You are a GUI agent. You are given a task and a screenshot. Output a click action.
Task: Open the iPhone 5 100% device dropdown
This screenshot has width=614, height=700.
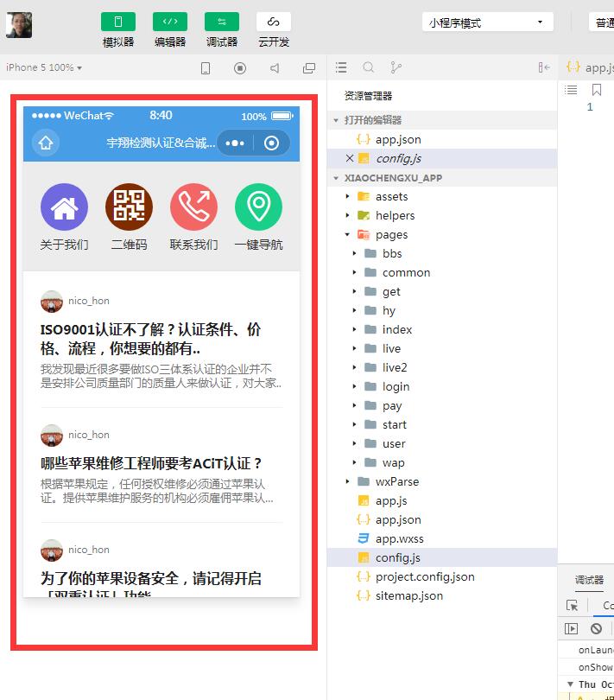pos(44,67)
